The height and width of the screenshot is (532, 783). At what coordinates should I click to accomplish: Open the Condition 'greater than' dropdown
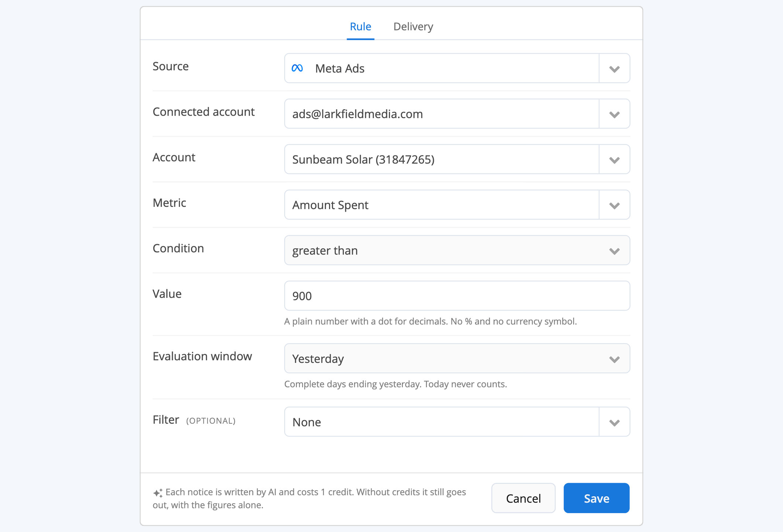pos(457,250)
